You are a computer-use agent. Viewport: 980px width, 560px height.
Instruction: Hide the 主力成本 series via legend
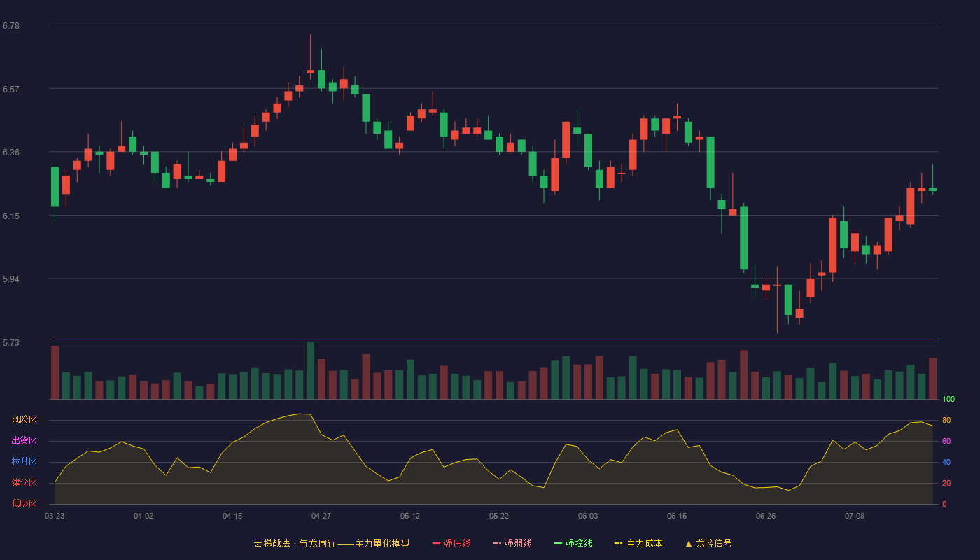(638, 543)
